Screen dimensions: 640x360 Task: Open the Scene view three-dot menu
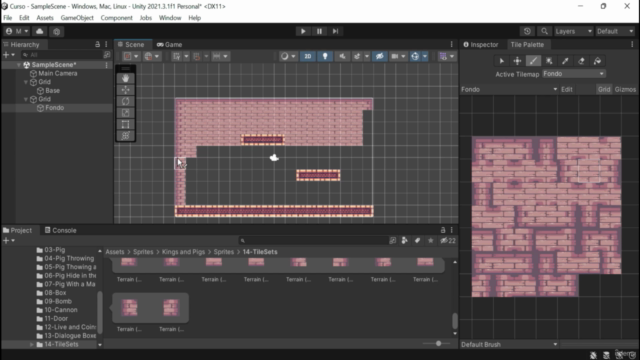click(x=451, y=44)
